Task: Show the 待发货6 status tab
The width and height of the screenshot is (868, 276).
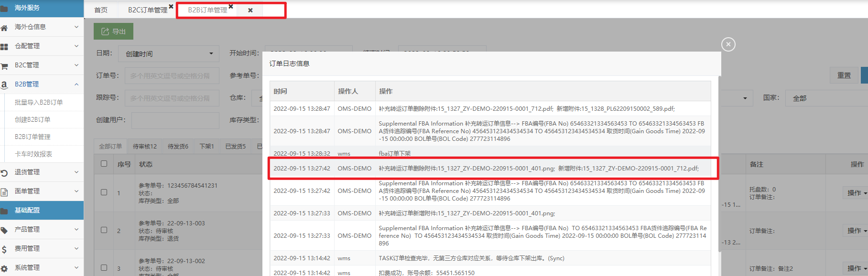Action: 178,147
